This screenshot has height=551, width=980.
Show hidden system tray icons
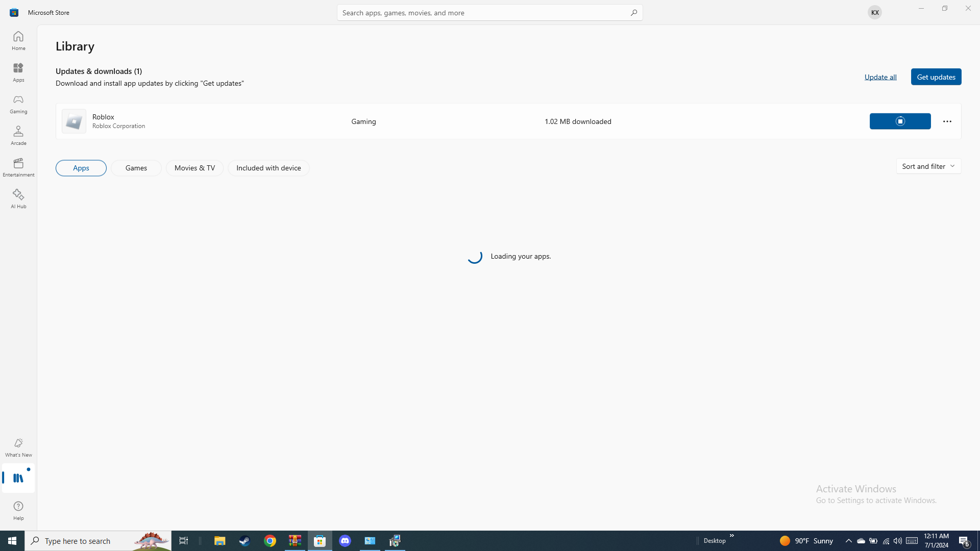[848, 541]
